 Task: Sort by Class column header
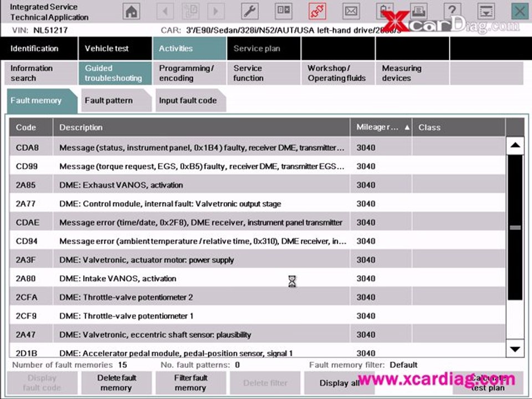pyautogui.click(x=458, y=127)
